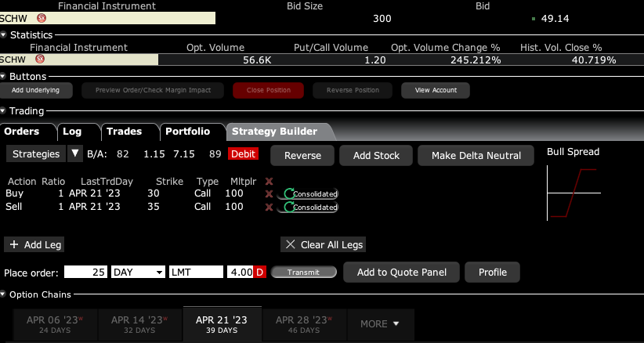Open the DAY time-in-force dropdown
Screen dimensions: 644x343
[x=139, y=273]
